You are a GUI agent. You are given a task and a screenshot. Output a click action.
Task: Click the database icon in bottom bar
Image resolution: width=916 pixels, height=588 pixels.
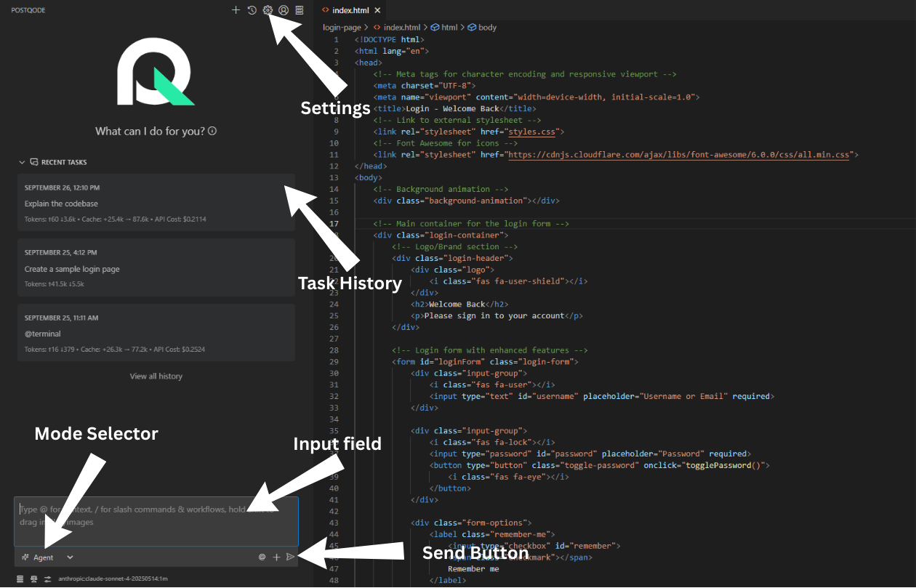20,579
